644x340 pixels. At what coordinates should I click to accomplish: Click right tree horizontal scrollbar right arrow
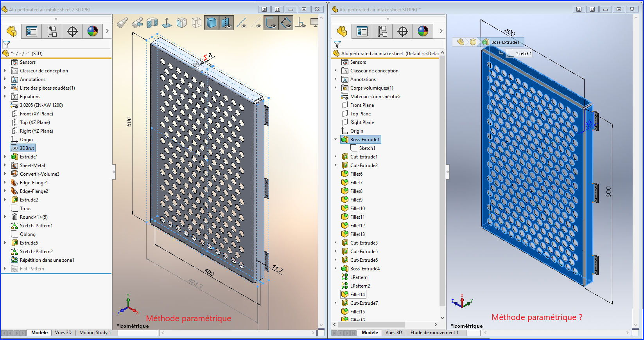(x=436, y=324)
